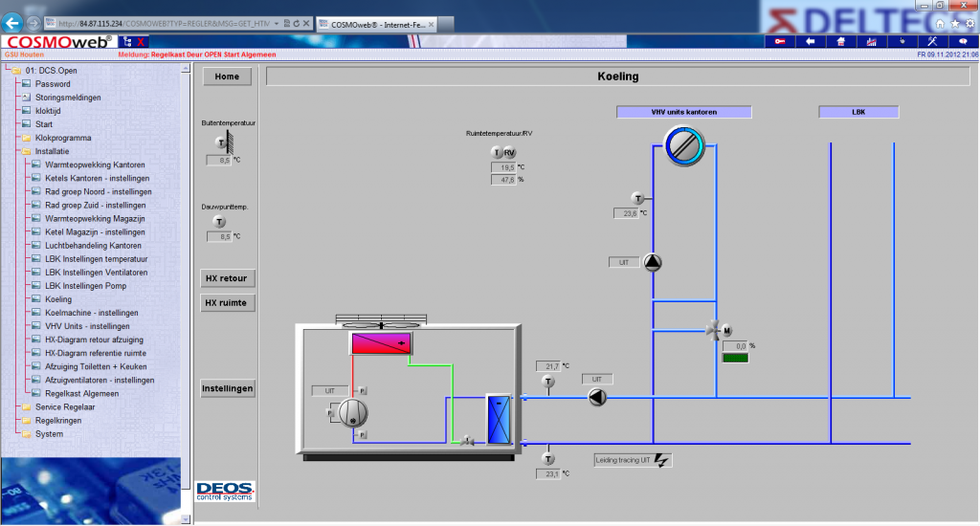This screenshot has height=526, width=980.
Task: Click the white back arrow toolbar icon
Action: tap(811, 41)
